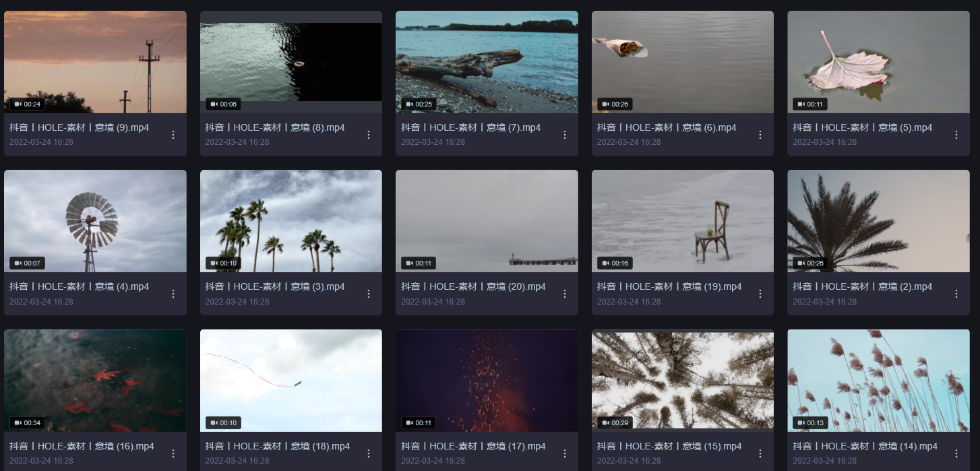The image size is (980, 471).
Task: Open the foggy pier video thumbnail
Action: [x=487, y=221]
